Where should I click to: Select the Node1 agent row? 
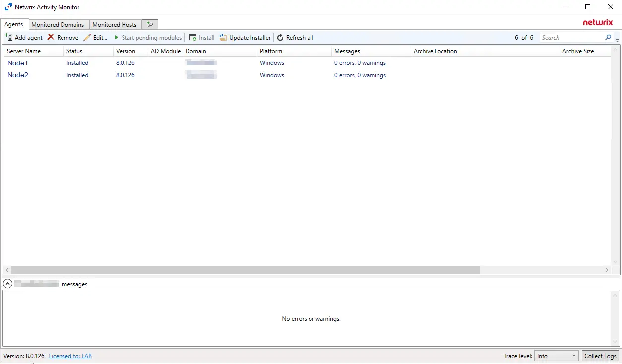pyautogui.click(x=18, y=63)
